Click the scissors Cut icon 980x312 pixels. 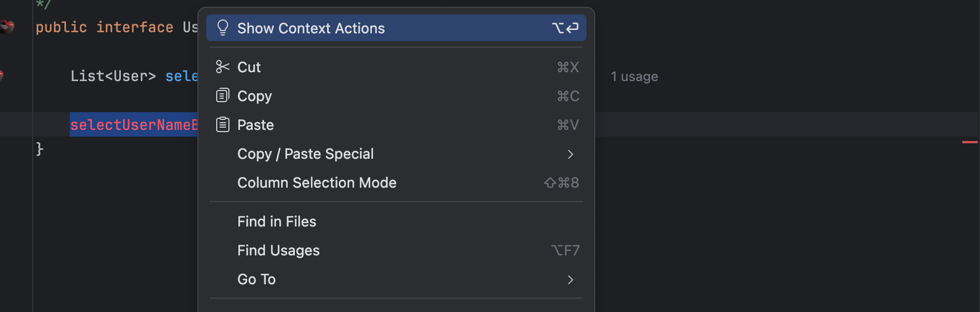tap(222, 67)
